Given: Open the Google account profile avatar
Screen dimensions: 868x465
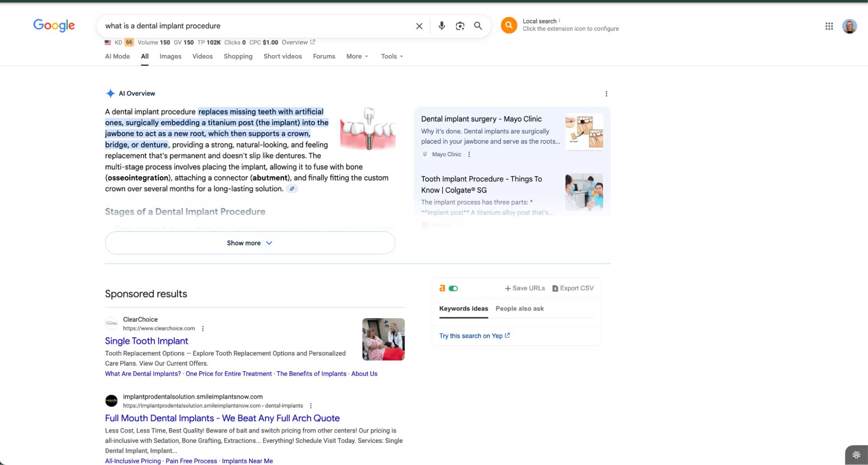Looking at the screenshot, I should point(849,26).
